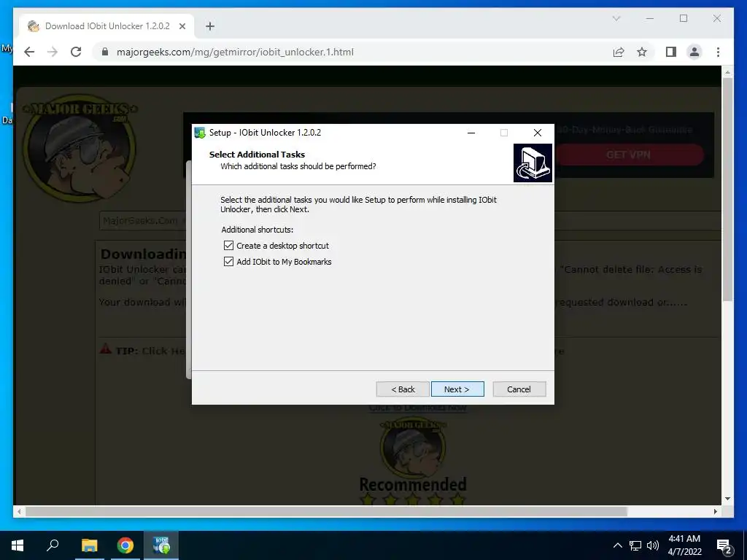This screenshot has height=560, width=747.
Task: Click the Recommended heading text
Action: 413,484
